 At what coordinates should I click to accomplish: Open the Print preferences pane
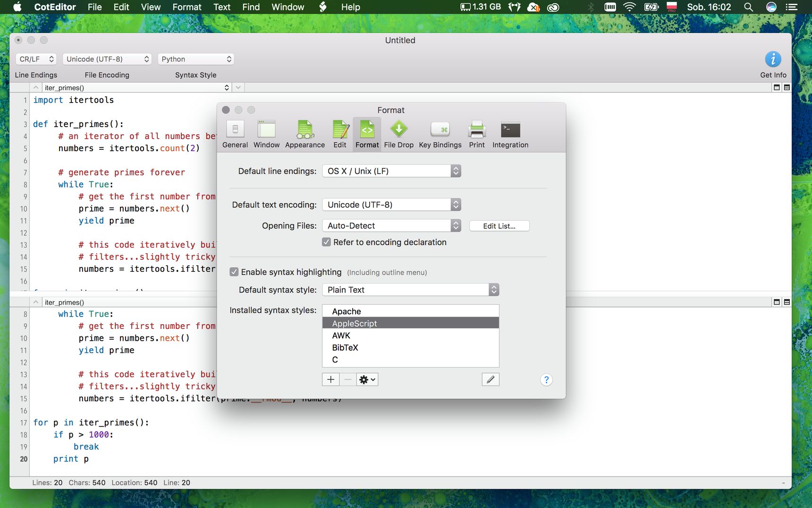tap(477, 135)
